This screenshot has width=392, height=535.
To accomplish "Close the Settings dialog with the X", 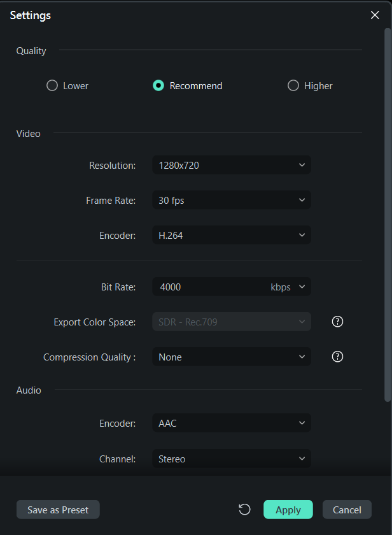I will (x=375, y=15).
